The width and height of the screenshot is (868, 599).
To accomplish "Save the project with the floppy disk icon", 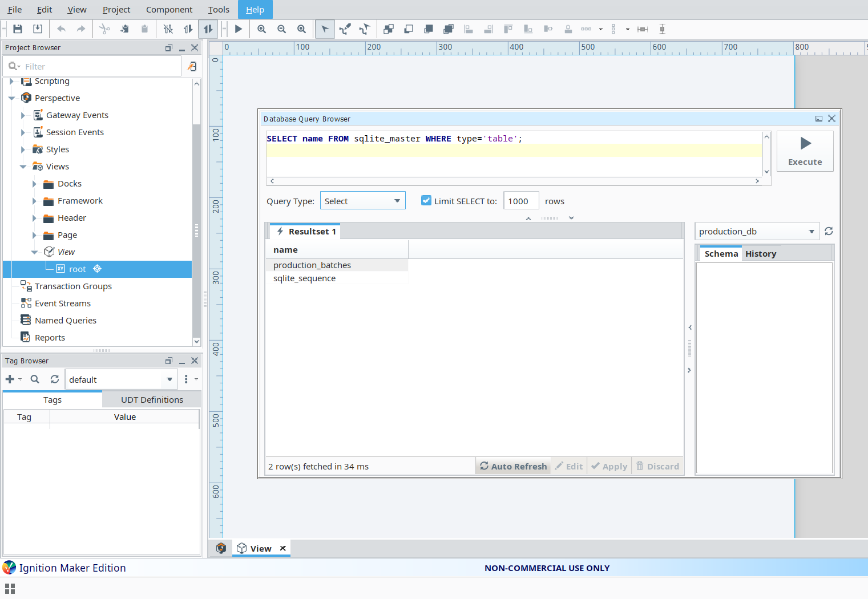I will click(x=18, y=29).
